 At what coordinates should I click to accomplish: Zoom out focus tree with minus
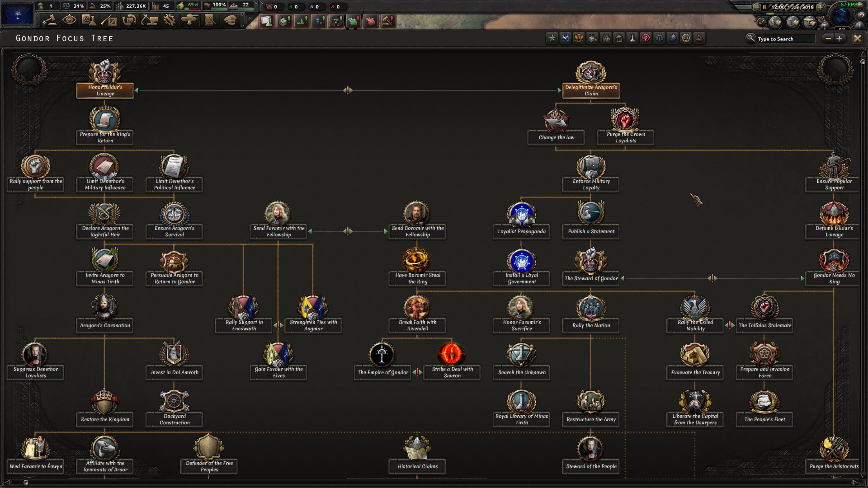(x=828, y=39)
